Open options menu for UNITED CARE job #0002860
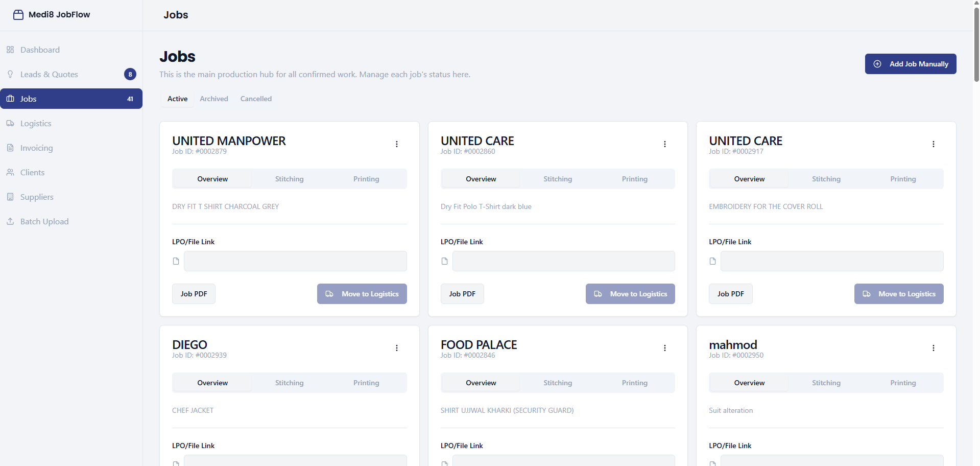This screenshot has width=980, height=466. pyautogui.click(x=665, y=144)
